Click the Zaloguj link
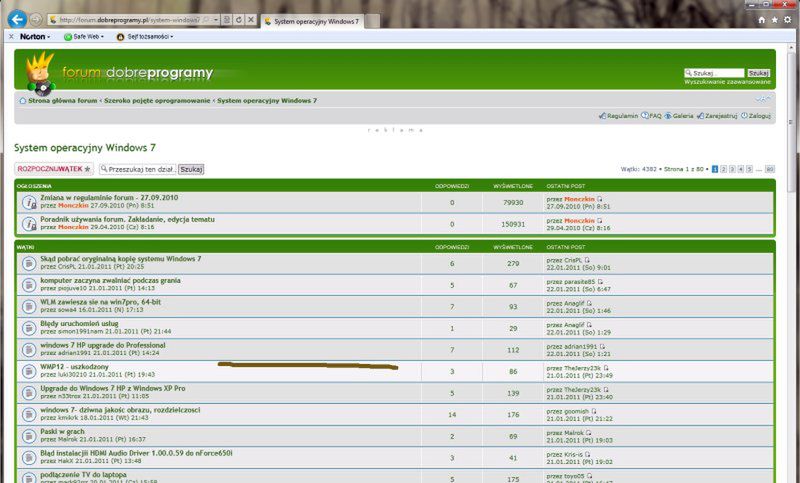 pos(756,116)
